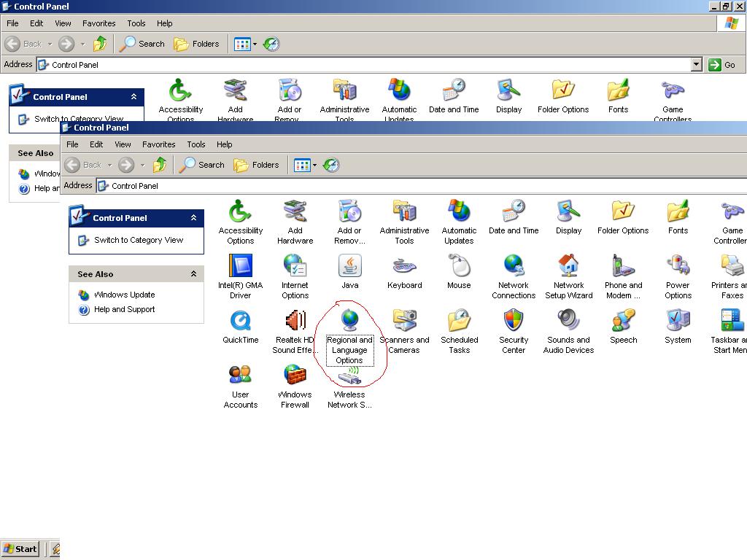This screenshot has width=747, height=560.
Task: Open Power Options
Action: tap(678, 276)
